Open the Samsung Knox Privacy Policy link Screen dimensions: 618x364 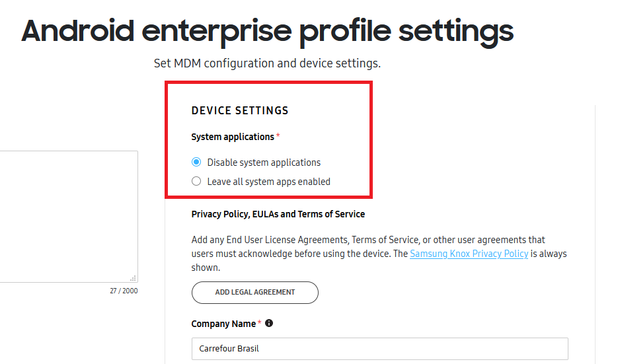tap(469, 254)
